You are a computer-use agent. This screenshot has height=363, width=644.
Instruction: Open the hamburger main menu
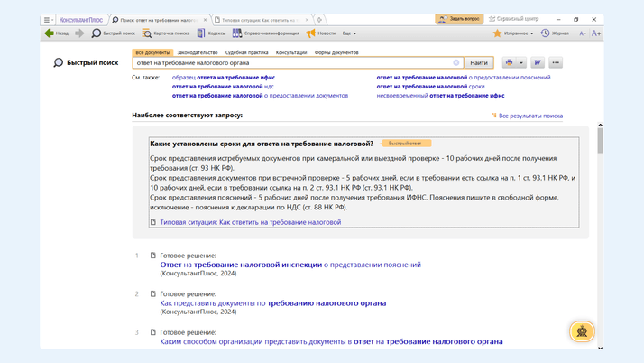click(48, 20)
